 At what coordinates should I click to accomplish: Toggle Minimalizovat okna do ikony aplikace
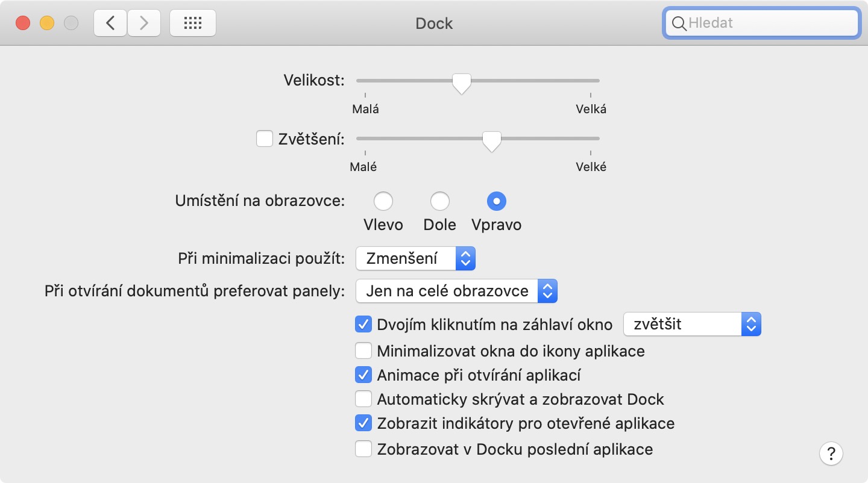tap(363, 351)
